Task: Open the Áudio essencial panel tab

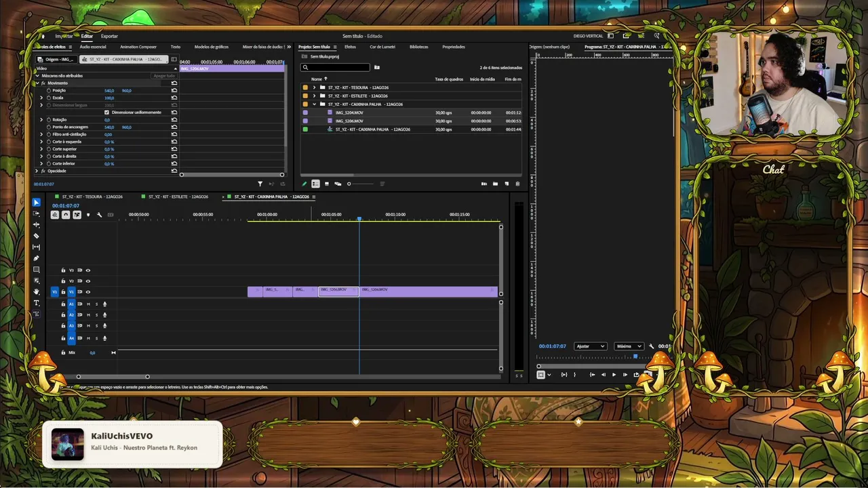Action: tap(93, 47)
